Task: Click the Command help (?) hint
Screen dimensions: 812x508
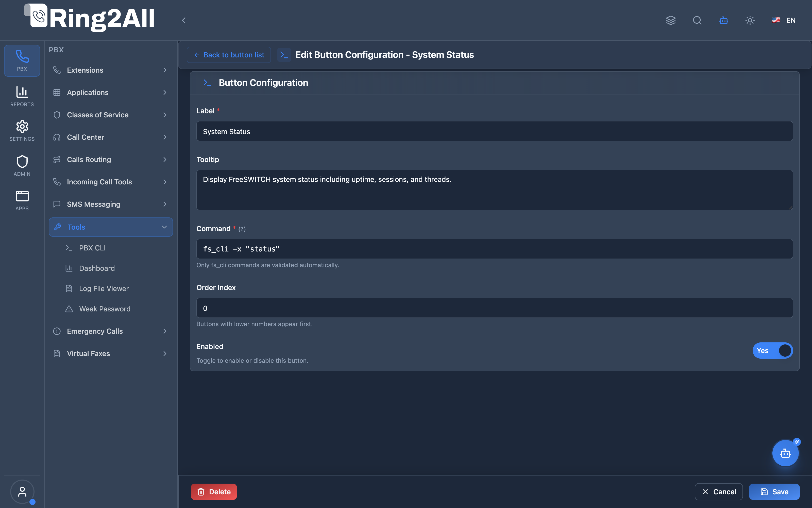Action: pyautogui.click(x=242, y=229)
